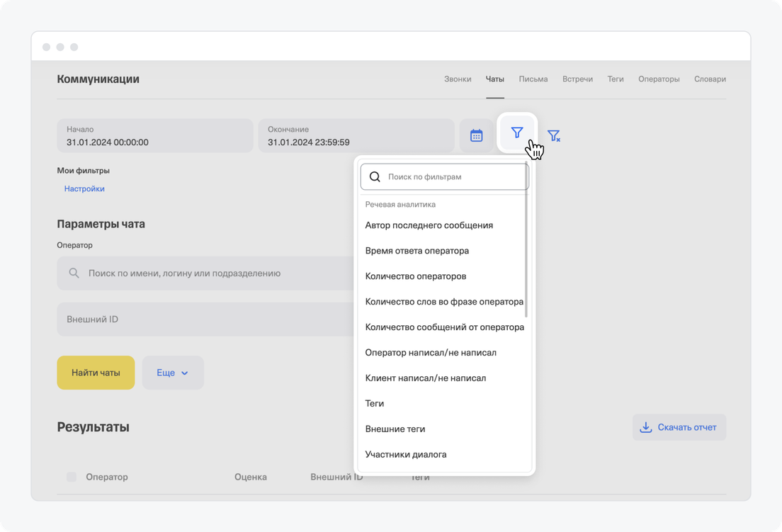
Task: Tick the select-all checkbox near Оператор header
Action: (x=72, y=477)
